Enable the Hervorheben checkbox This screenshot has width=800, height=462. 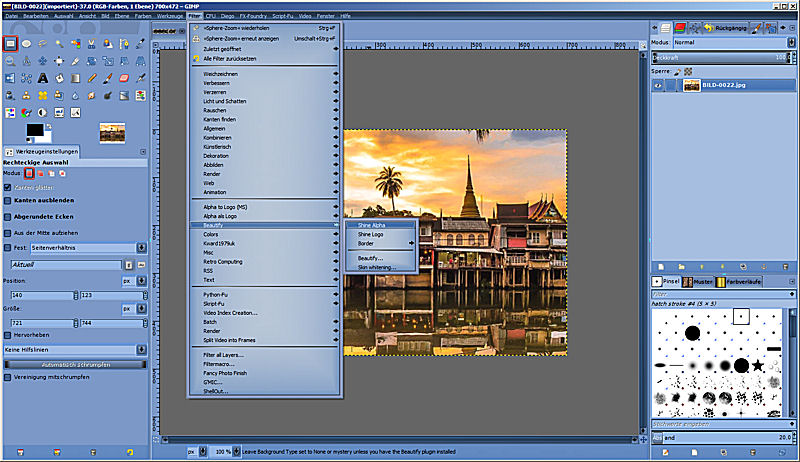(8, 335)
